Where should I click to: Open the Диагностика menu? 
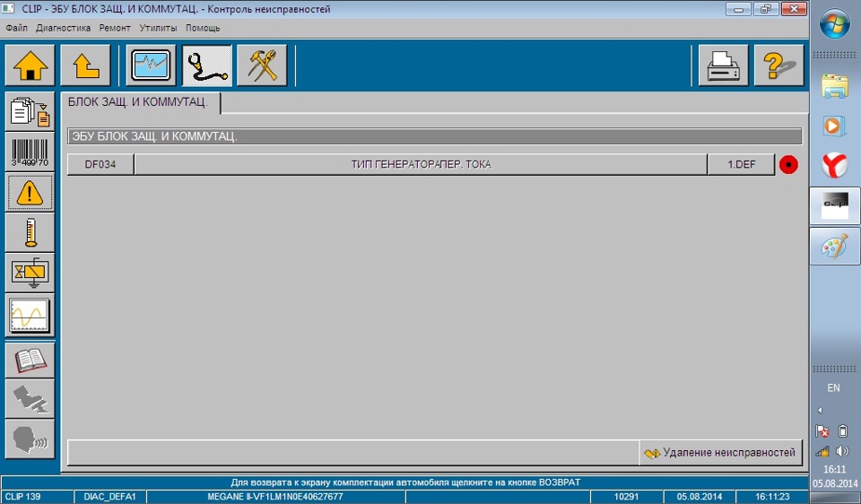click(63, 28)
